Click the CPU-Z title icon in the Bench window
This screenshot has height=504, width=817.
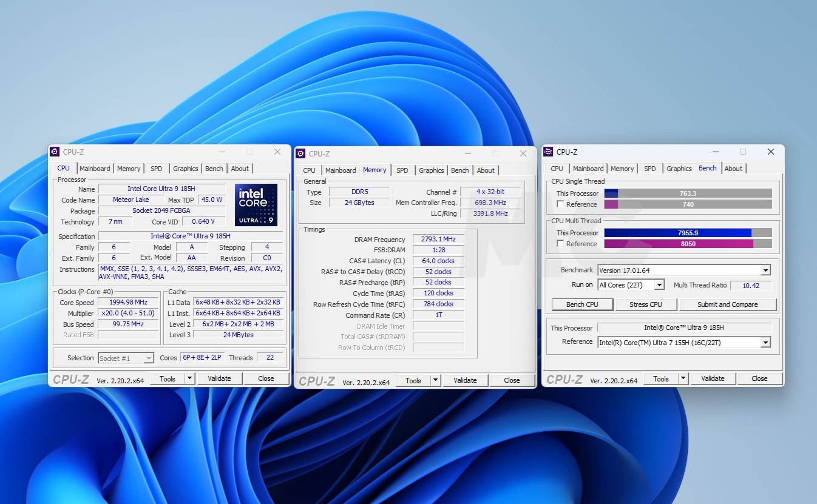coord(548,152)
